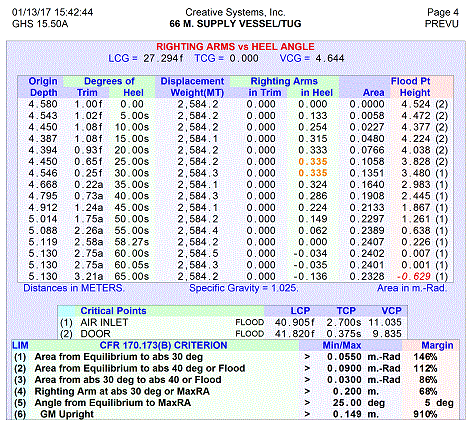Click the Displacement Weight(MT) column header

[192, 87]
